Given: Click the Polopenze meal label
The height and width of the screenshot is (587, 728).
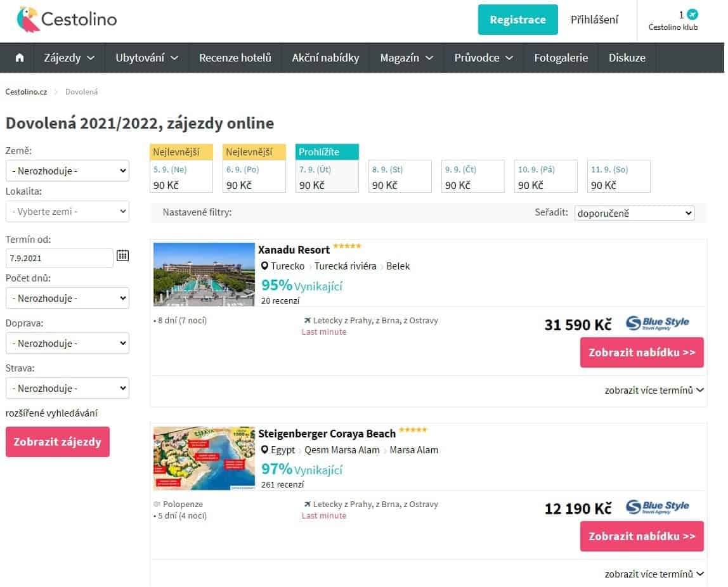Looking at the screenshot, I should click(183, 505).
